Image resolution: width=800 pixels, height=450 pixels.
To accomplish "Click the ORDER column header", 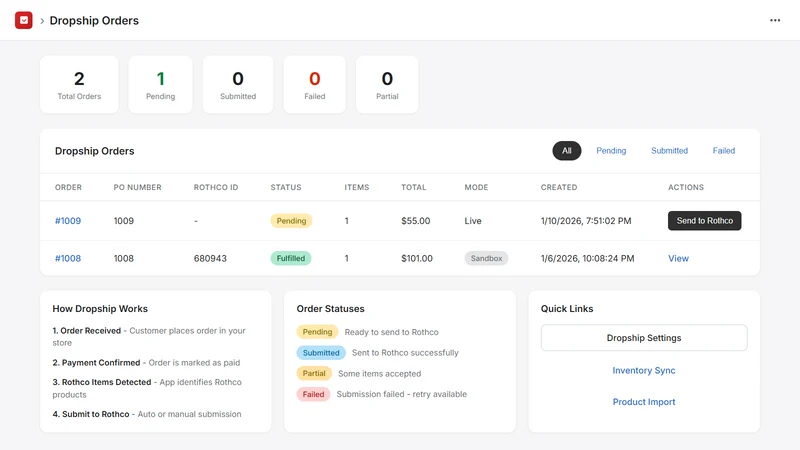I will [x=68, y=187].
